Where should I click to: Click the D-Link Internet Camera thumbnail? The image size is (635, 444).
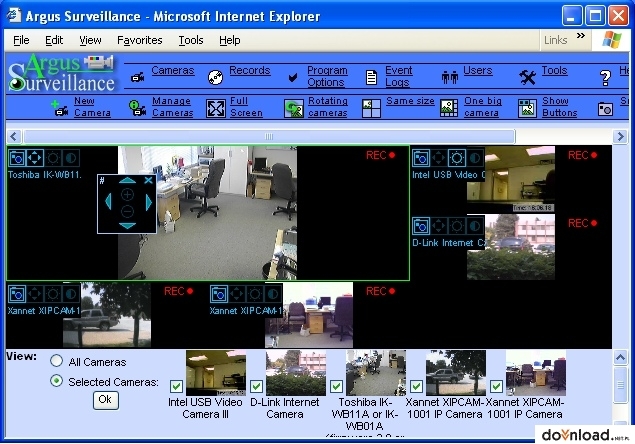296,373
